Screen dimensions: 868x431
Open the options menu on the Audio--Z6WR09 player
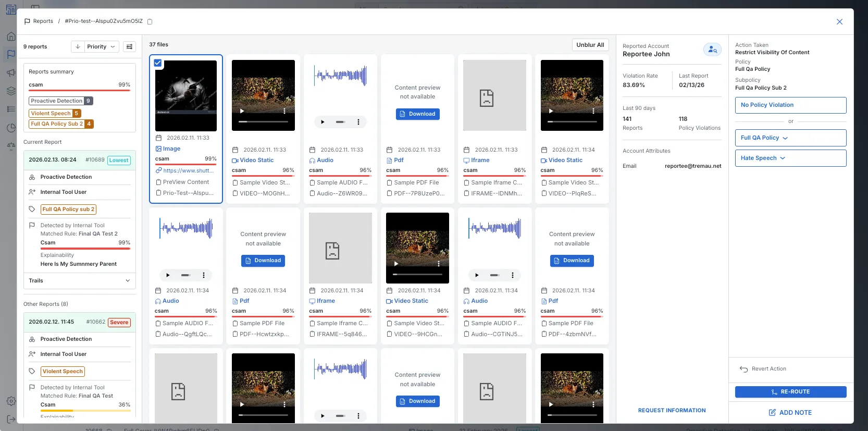358,122
